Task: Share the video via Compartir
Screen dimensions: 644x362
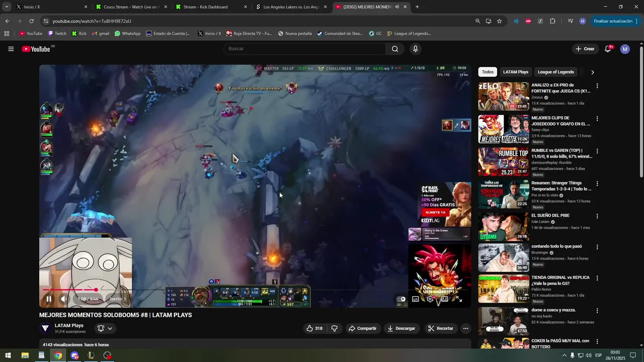Action: pos(363,328)
